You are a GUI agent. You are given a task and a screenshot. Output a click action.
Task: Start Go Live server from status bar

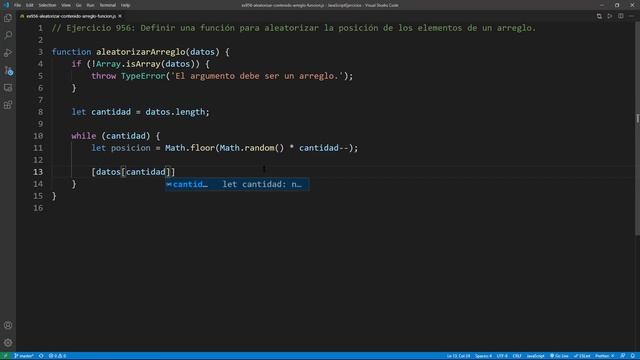click(x=559, y=356)
